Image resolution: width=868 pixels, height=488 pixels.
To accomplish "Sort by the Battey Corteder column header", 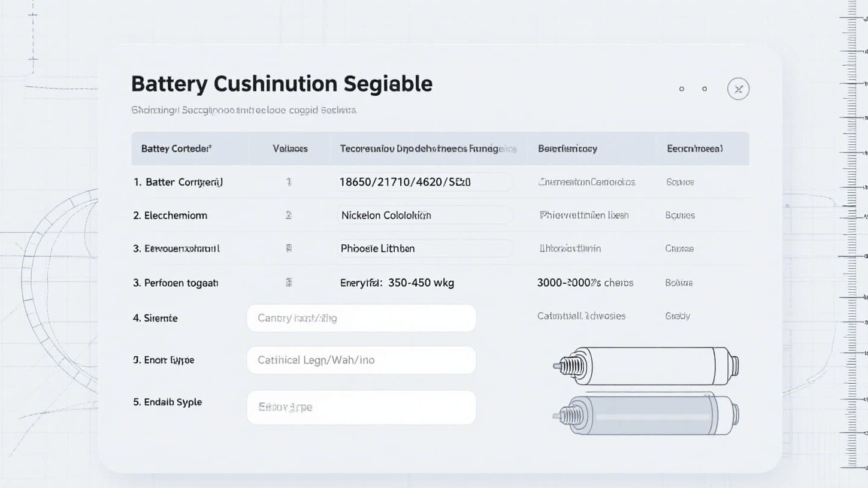I will tap(176, 148).
